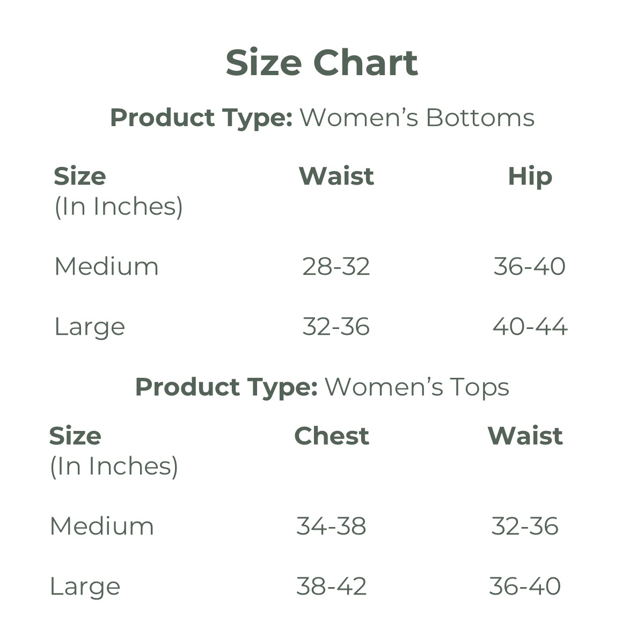The image size is (644, 644).
Task: Select the Medium row label under Women's Bottoms
Action: pyautogui.click(x=106, y=266)
